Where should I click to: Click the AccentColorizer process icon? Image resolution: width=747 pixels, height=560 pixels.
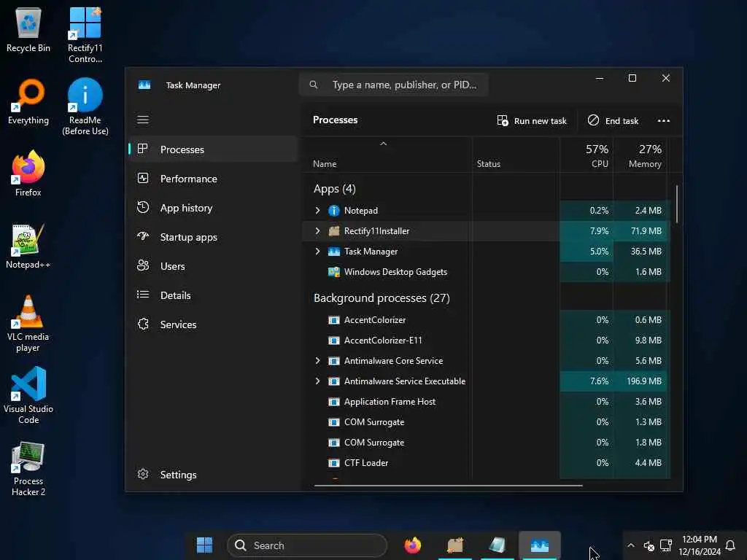pos(334,320)
